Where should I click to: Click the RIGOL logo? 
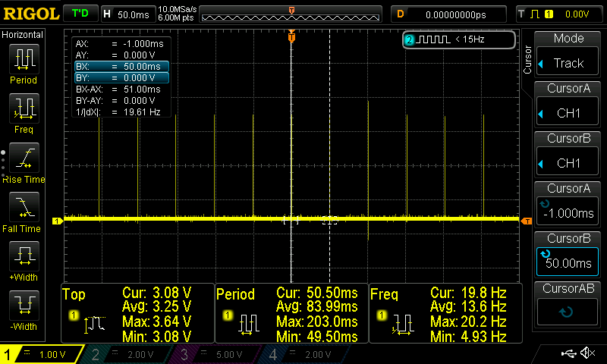pos(30,14)
